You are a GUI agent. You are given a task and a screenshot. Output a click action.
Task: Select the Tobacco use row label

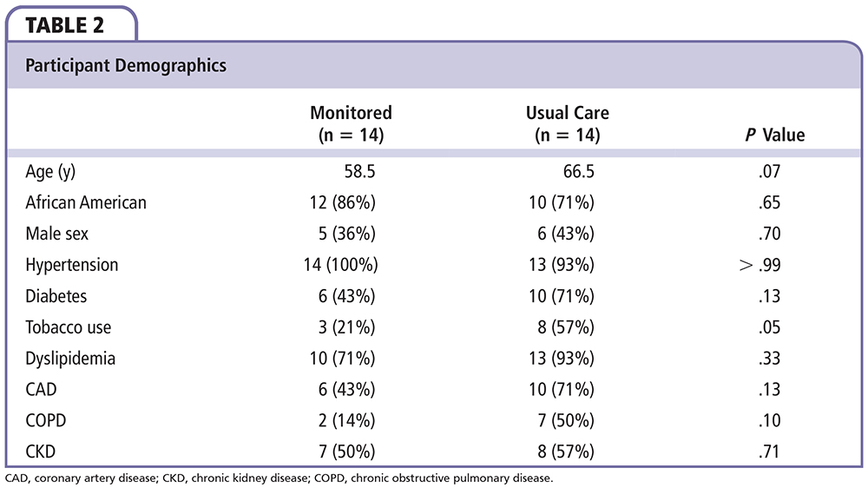[x=69, y=327]
